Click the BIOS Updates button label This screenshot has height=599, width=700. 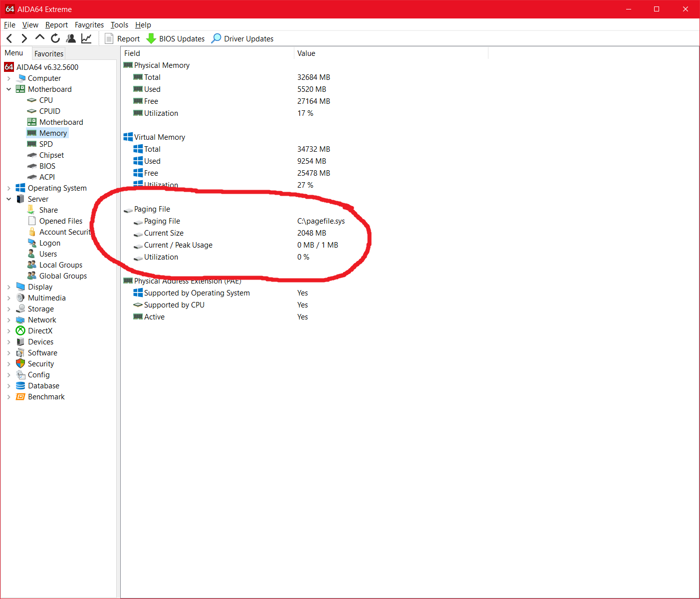pyautogui.click(x=182, y=39)
